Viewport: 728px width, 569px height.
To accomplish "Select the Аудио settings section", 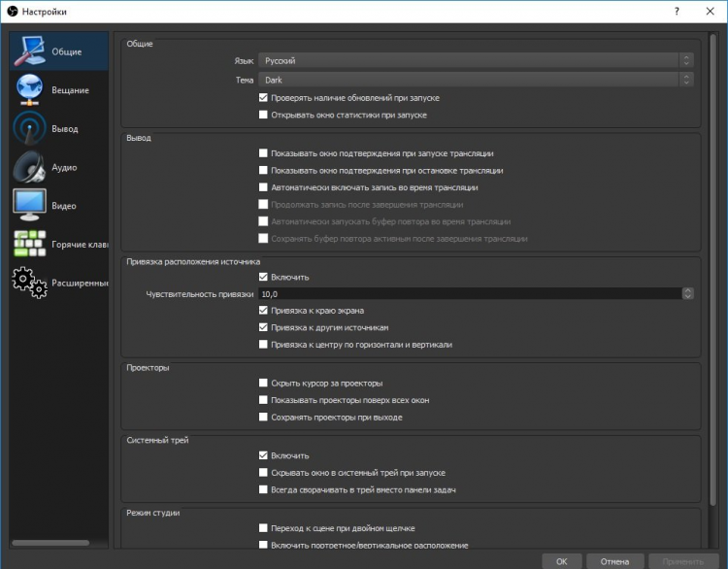I will 59,167.
